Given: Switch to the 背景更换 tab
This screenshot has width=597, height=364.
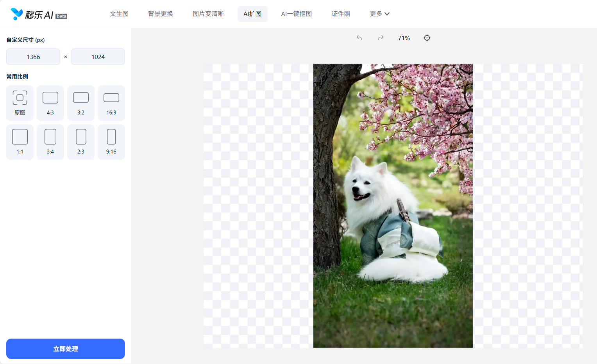Looking at the screenshot, I should (161, 14).
